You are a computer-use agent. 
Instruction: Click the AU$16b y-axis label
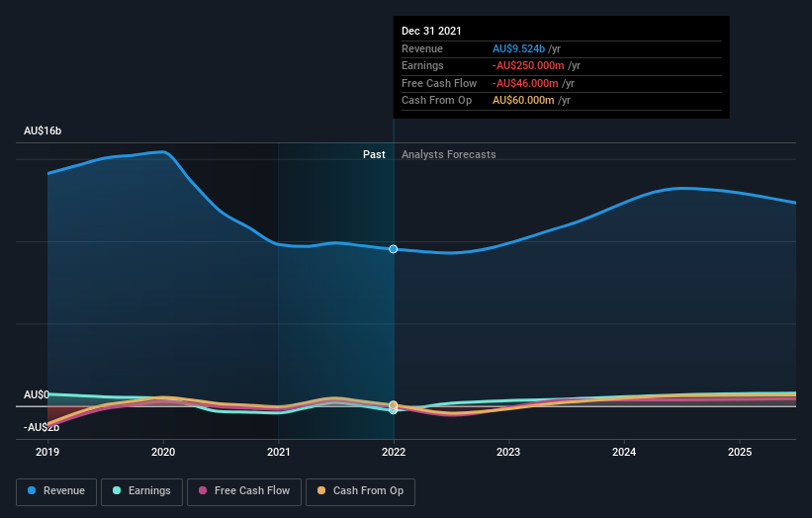pos(43,130)
